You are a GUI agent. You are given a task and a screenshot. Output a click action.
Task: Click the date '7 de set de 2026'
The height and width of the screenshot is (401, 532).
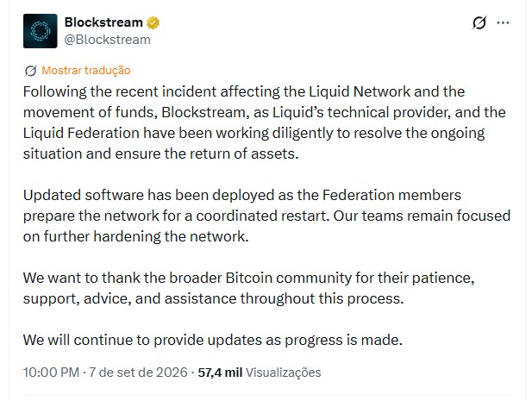(x=138, y=373)
